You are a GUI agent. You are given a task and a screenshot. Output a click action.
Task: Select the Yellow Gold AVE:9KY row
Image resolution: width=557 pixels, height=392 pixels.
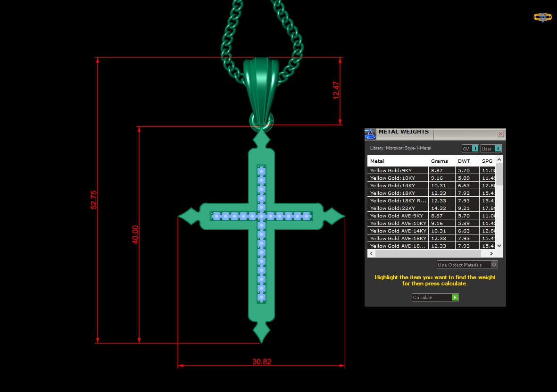tap(431, 216)
